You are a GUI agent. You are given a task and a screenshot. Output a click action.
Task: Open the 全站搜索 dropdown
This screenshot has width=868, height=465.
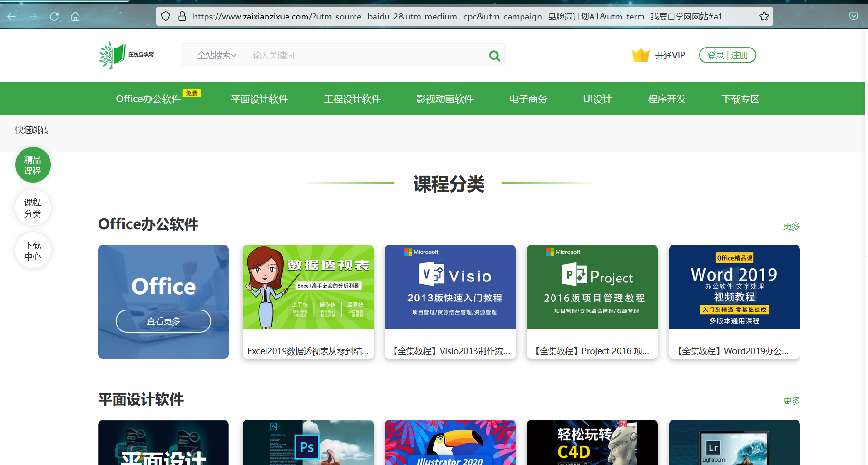217,56
